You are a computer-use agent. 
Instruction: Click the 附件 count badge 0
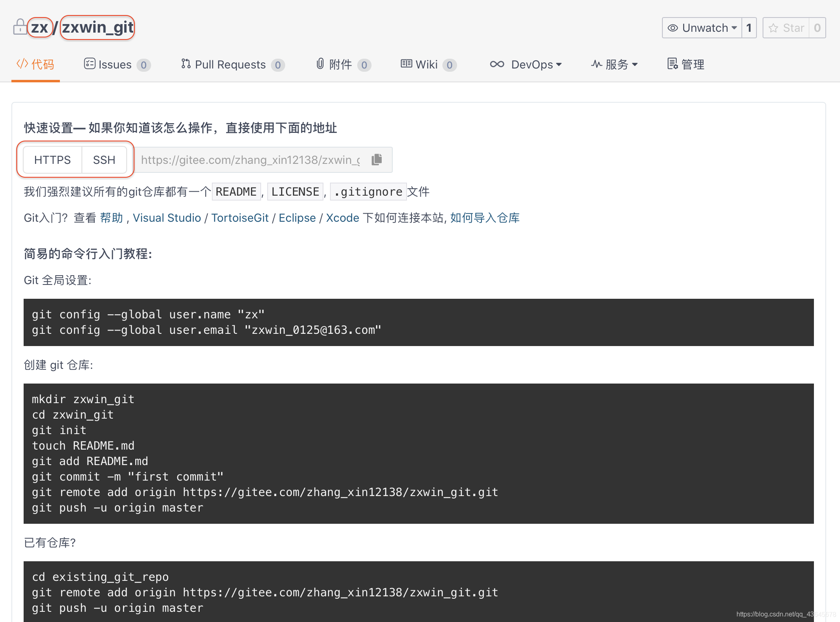(x=364, y=65)
